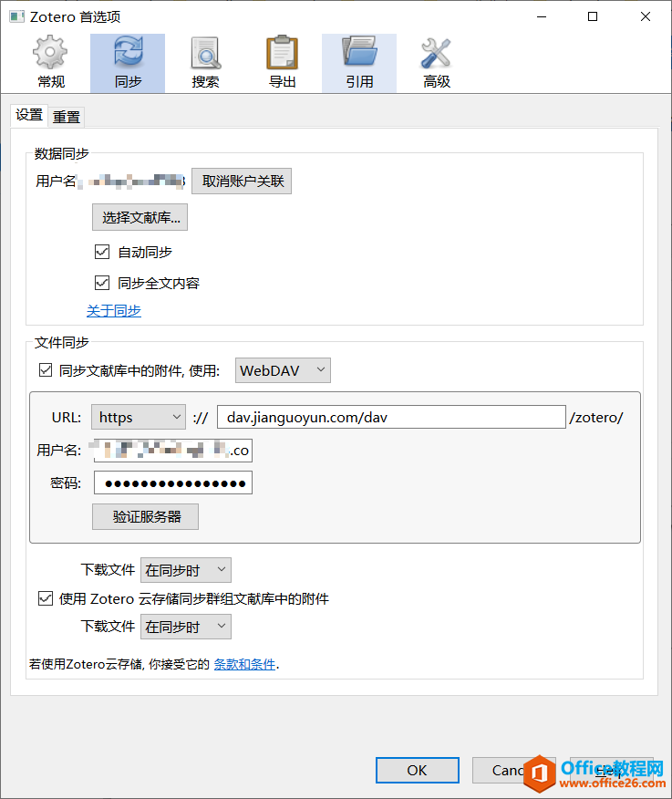Image resolution: width=672 pixels, height=799 pixels.
Task: Click the WebDAV 用户名 input field
Action: [173, 451]
